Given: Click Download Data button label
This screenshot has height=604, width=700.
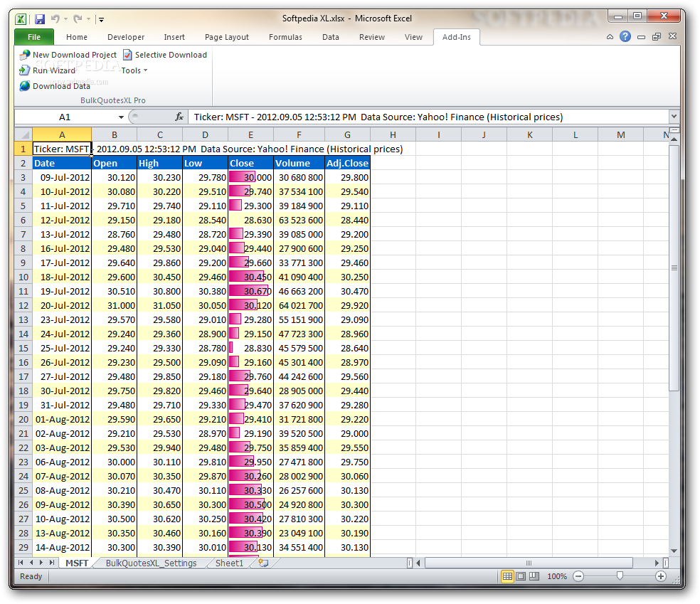Looking at the screenshot, I should 61,86.
